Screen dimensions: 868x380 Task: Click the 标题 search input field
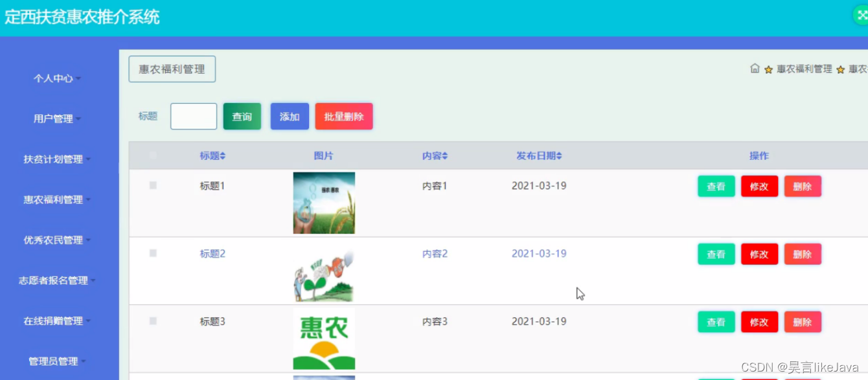tap(194, 117)
